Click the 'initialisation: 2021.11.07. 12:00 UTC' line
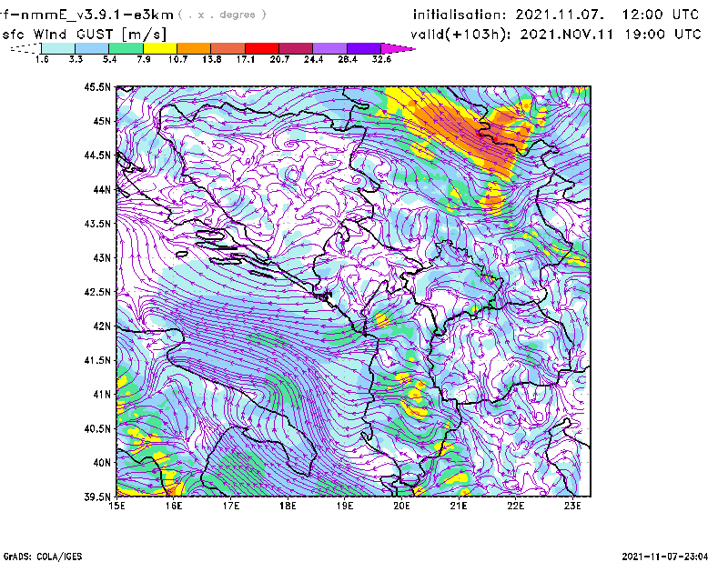This screenshot has width=728, height=562. click(556, 15)
